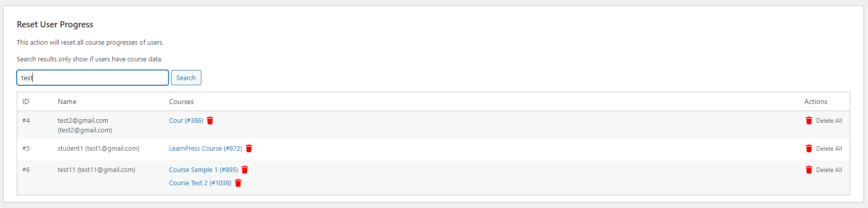Screen dimensions: 868x208
Task: Open the Cour (#386) course link
Action: pos(186,121)
